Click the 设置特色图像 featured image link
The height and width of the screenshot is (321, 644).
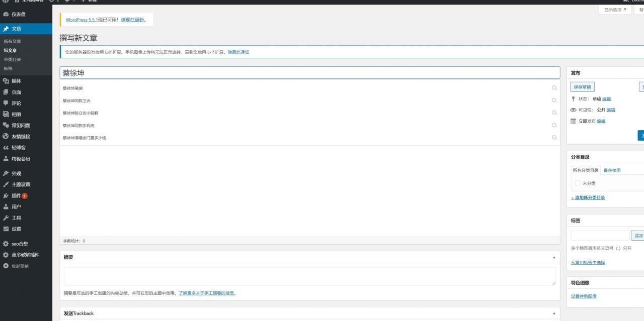(584, 296)
